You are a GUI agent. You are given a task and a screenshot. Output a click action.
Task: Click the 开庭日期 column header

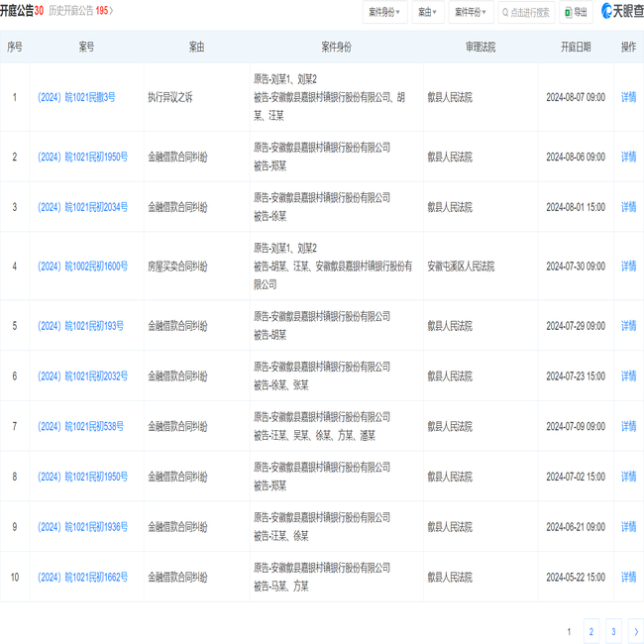[x=576, y=48]
